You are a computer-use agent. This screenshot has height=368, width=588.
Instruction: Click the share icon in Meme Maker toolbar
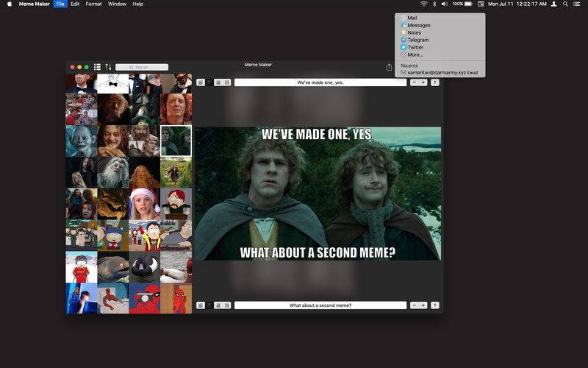(389, 67)
